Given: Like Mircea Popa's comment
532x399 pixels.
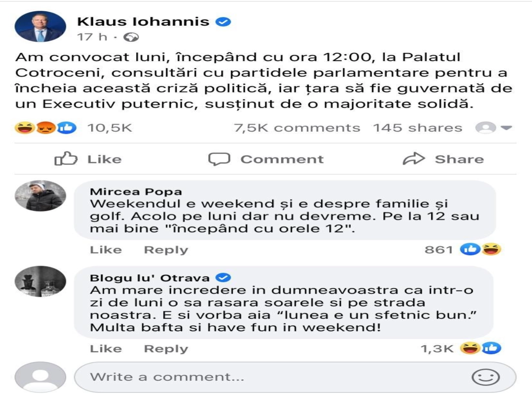Looking at the screenshot, I should coord(106,250).
